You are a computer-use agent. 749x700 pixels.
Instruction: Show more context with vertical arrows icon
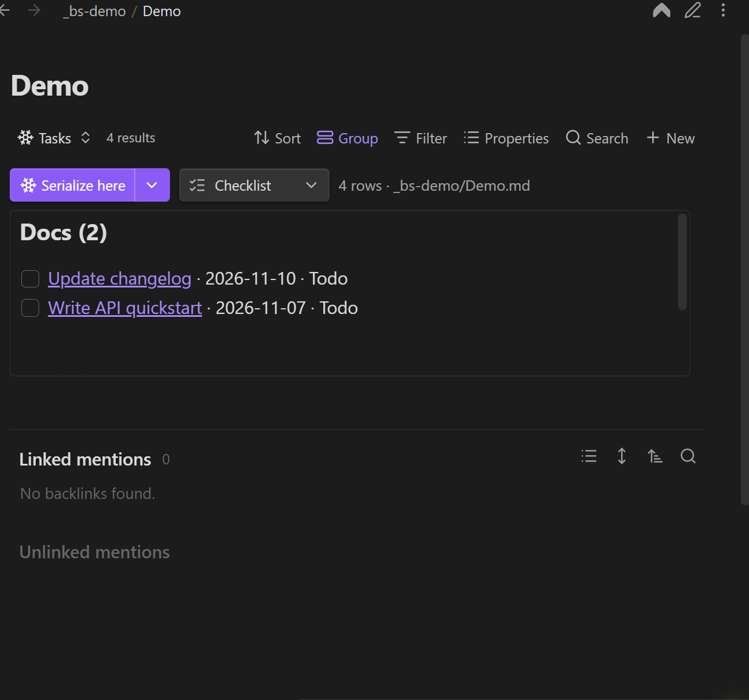coord(622,456)
